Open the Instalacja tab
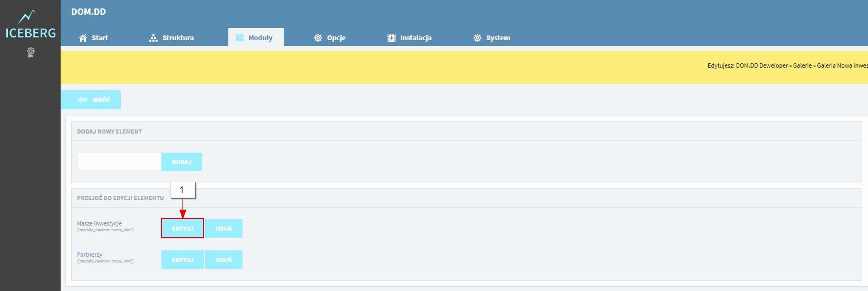868x291 pixels. (x=410, y=37)
